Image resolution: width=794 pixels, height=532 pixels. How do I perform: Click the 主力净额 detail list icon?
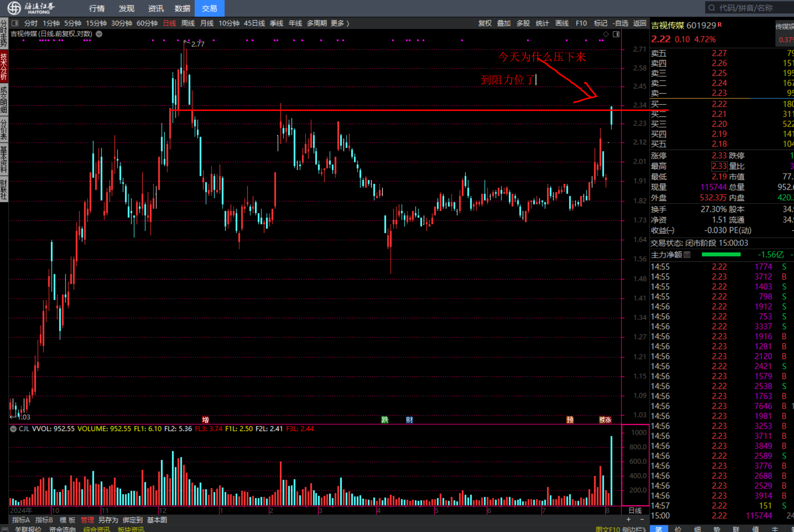pos(687,254)
